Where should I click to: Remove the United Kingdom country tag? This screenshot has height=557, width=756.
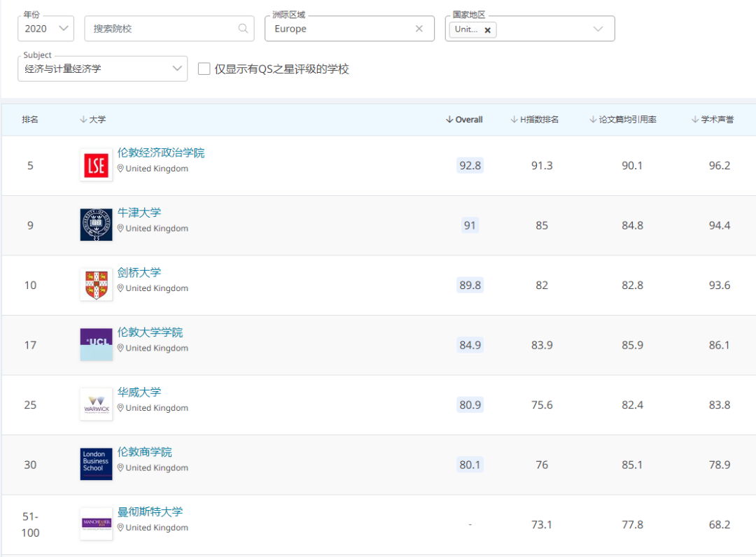click(x=487, y=30)
